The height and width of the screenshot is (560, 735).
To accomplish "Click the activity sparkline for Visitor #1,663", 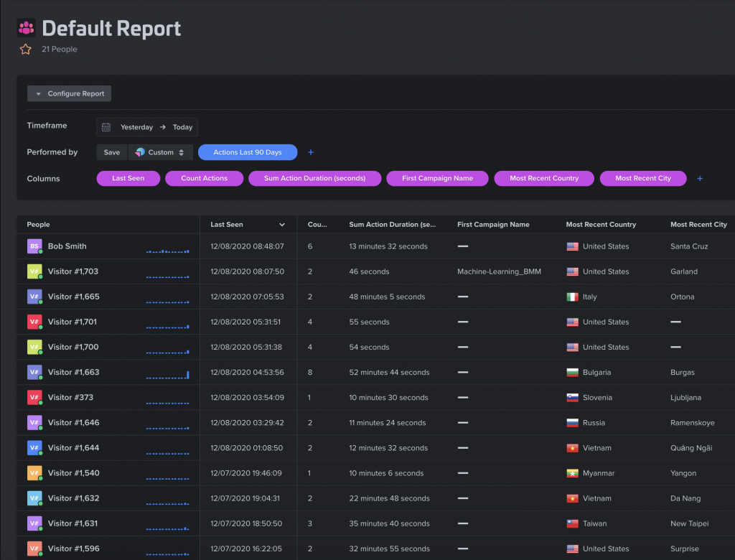I will coord(168,375).
